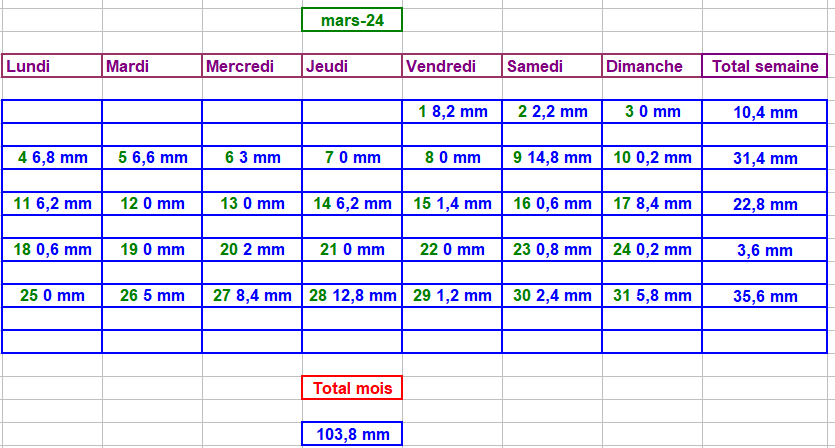Click the day 17 cell with 8,4 mm
Viewport: 835px width, 448px height.
point(652,203)
